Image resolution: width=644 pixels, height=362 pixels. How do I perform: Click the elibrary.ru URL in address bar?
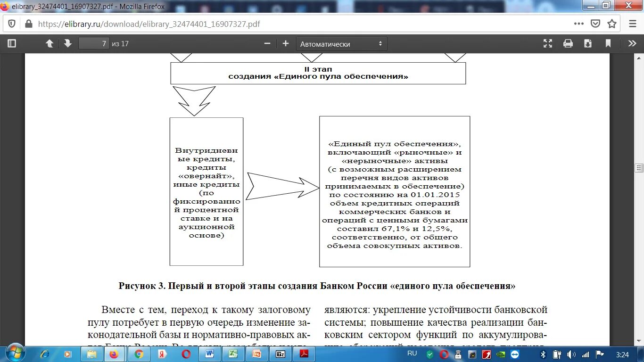(149, 24)
